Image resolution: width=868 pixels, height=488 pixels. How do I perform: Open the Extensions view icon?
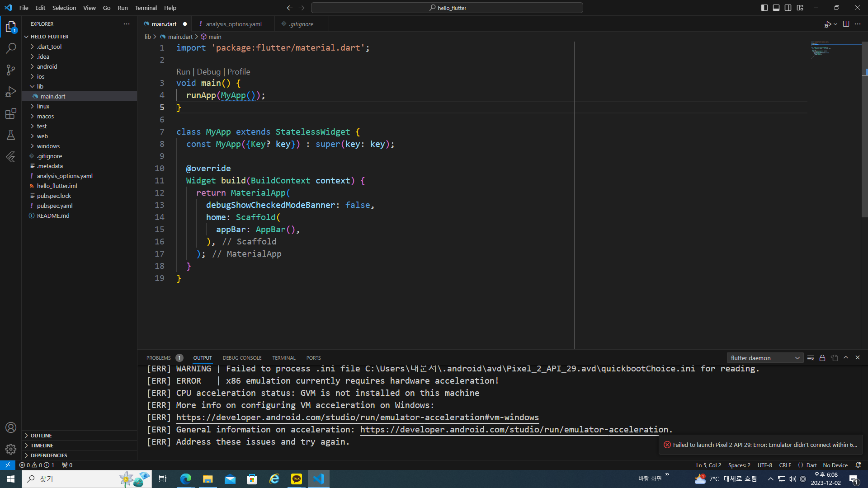11,113
